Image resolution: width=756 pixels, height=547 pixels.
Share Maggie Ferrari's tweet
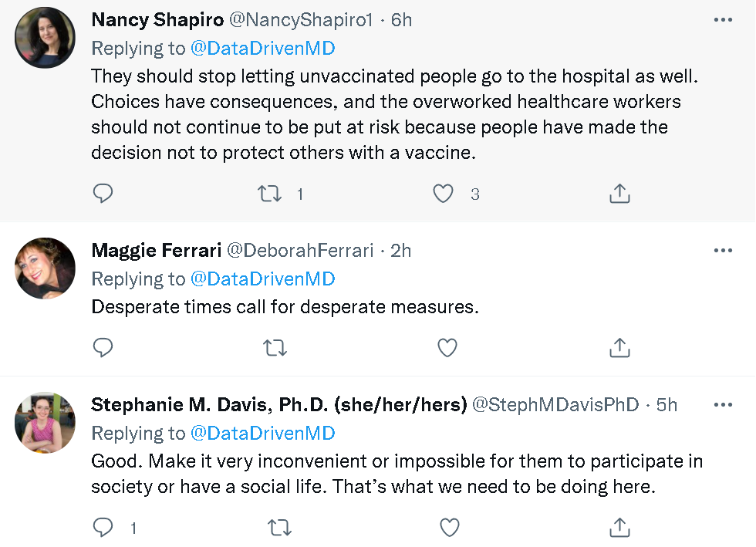tap(619, 348)
